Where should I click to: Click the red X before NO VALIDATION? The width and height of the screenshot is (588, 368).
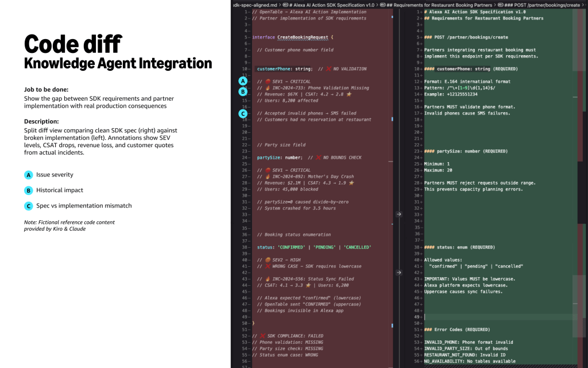tap(328, 69)
